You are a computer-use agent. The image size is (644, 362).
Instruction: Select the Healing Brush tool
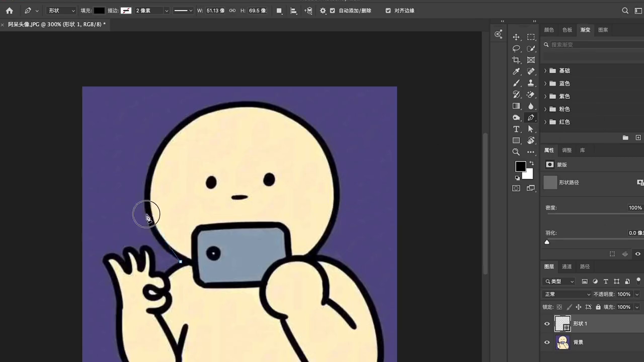click(531, 72)
